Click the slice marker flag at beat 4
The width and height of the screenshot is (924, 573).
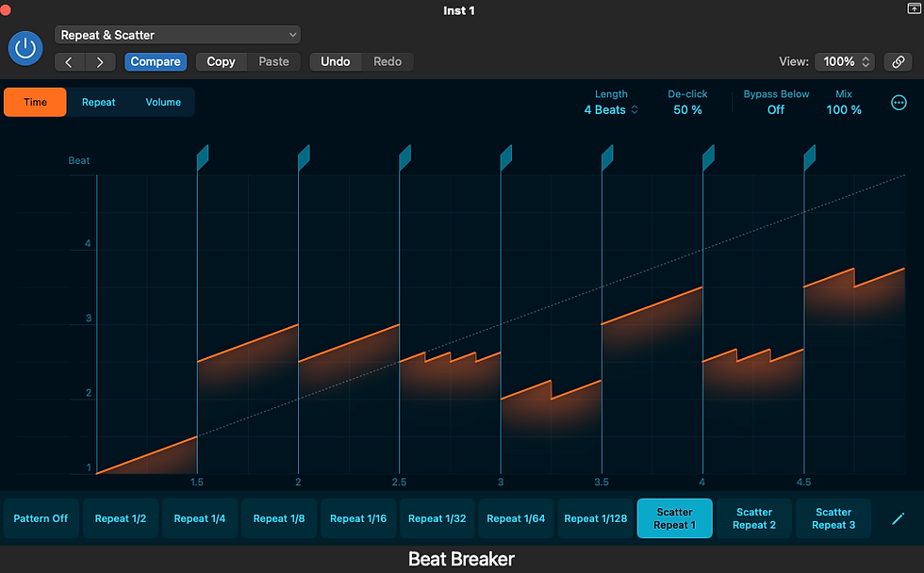click(x=708, y=157)
